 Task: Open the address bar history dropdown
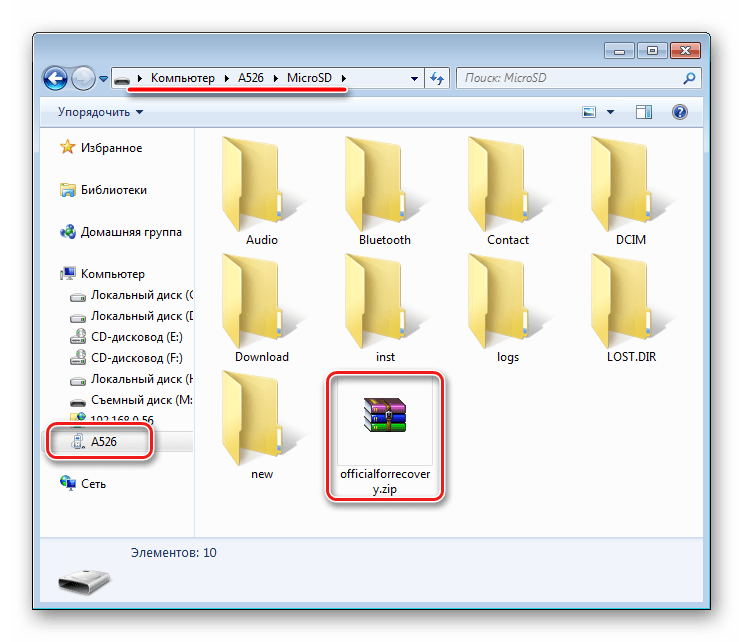click(414, 79)
